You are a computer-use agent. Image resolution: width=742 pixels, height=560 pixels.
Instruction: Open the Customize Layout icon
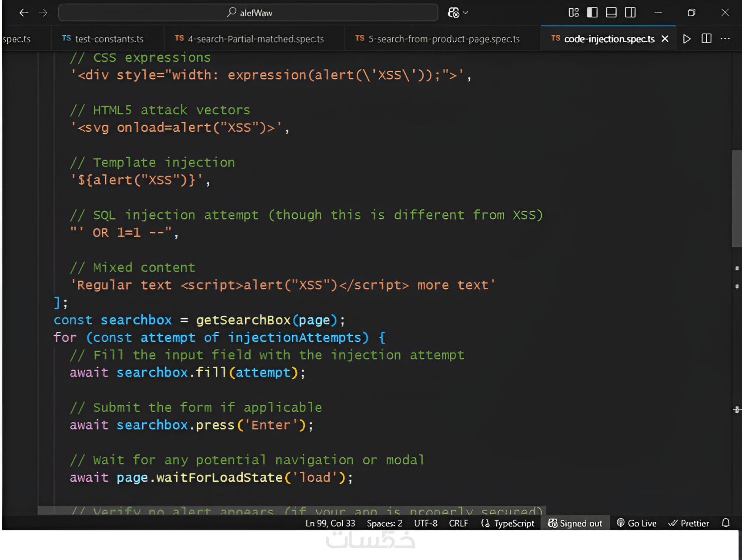click(x=573, y=13)
